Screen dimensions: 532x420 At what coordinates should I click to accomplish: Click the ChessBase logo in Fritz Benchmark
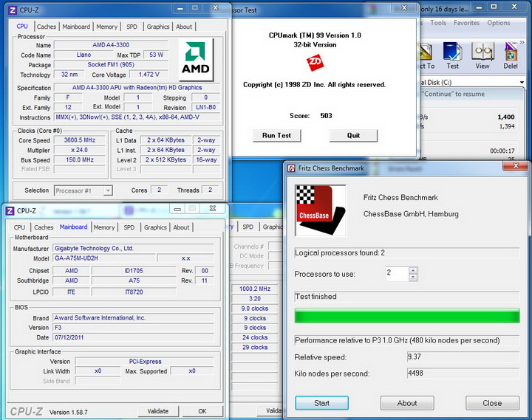tap(321, 210)
